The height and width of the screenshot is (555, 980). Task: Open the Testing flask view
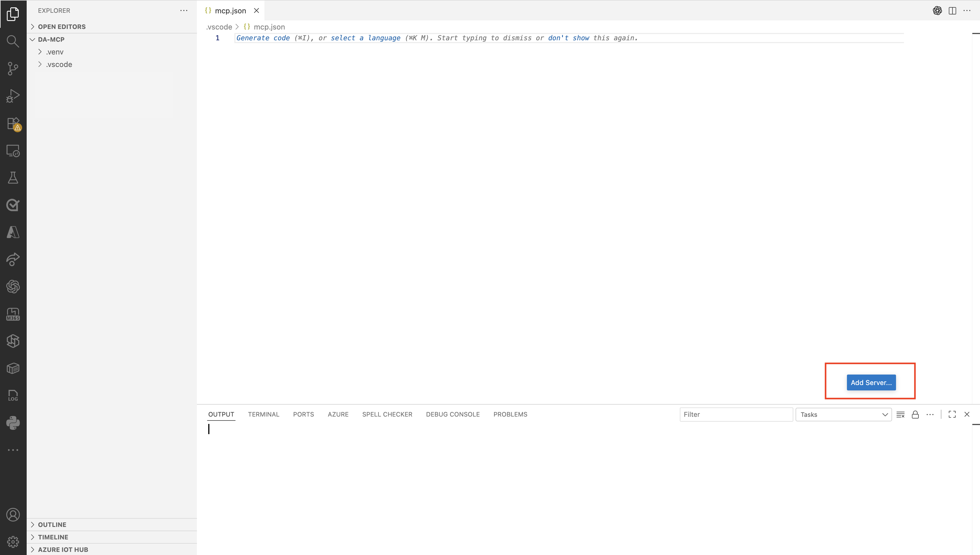point(13,178)
